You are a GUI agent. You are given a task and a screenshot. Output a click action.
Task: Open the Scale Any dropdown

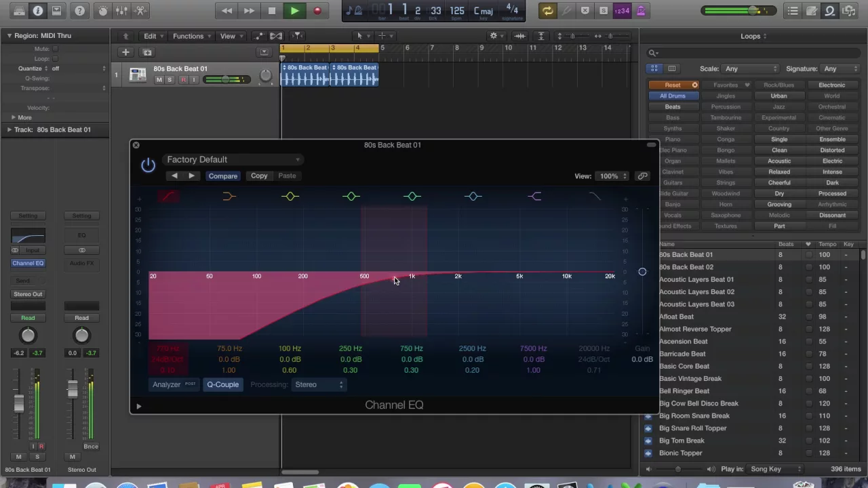click(x=751, y=68)
